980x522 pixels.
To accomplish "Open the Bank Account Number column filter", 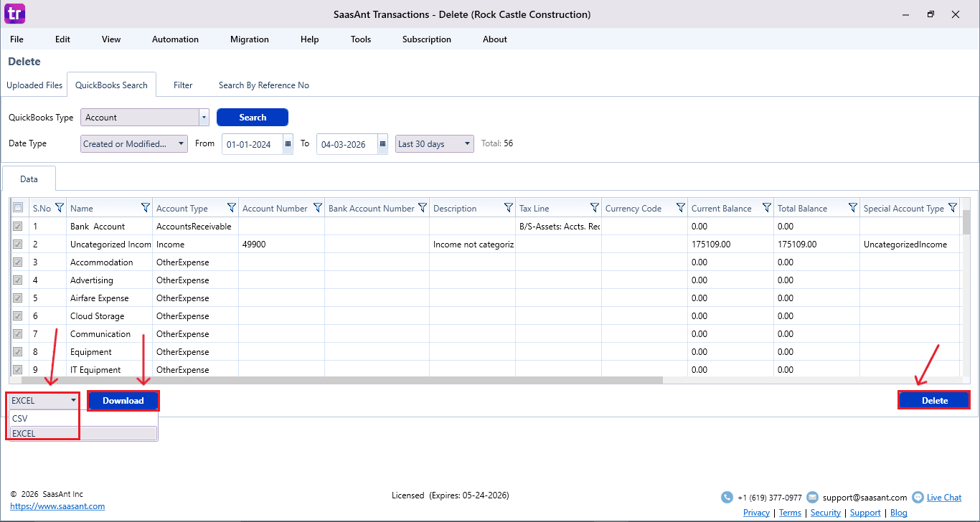I will coord(422,208).
